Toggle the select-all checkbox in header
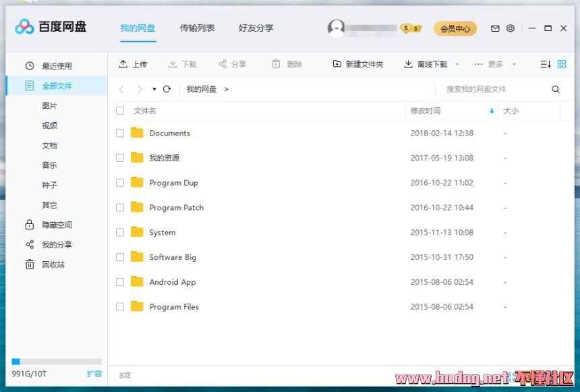Viewport: 580px width, 392px height. 120,111
